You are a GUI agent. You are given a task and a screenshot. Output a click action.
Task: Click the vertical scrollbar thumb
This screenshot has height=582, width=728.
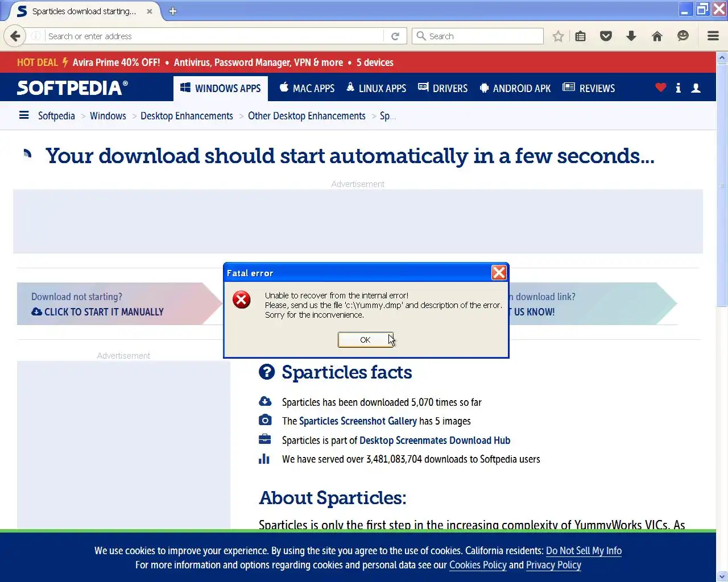722,185
